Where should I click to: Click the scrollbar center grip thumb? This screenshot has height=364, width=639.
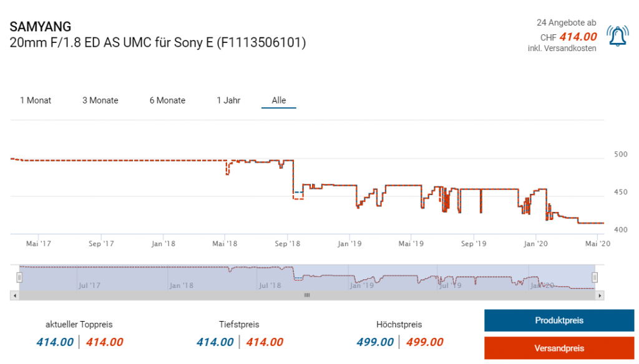click(306, 295)
